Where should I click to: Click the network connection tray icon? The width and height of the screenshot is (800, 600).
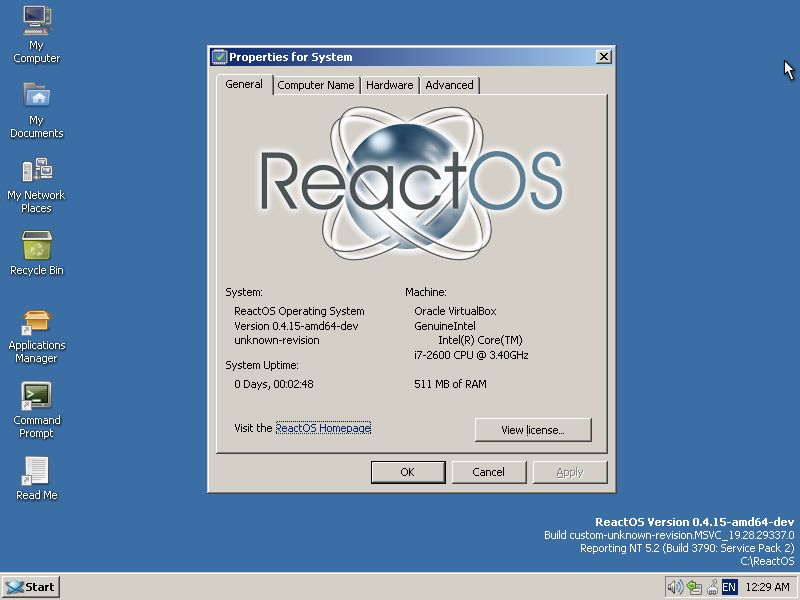pos(711,587)
